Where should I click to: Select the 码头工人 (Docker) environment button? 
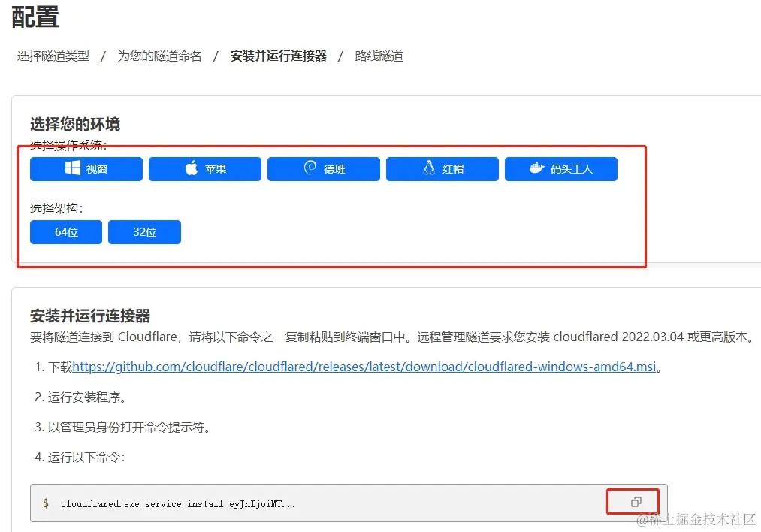[561, 169]
